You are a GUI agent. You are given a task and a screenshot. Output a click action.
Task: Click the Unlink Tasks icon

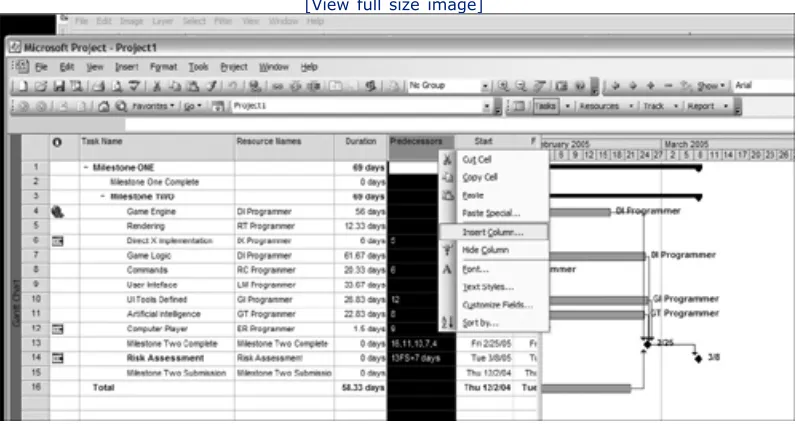point(296,86)
